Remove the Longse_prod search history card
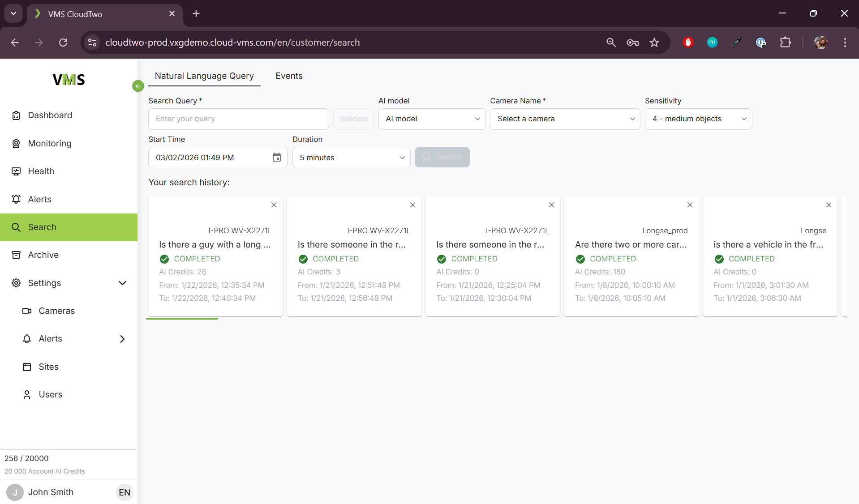This screenshot has width=859, height=504. [690, 205]
